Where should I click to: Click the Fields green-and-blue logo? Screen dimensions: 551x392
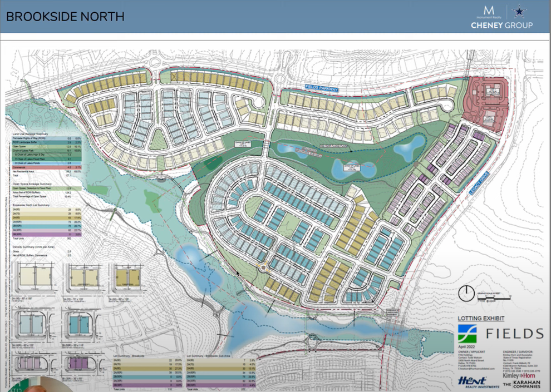468,334
